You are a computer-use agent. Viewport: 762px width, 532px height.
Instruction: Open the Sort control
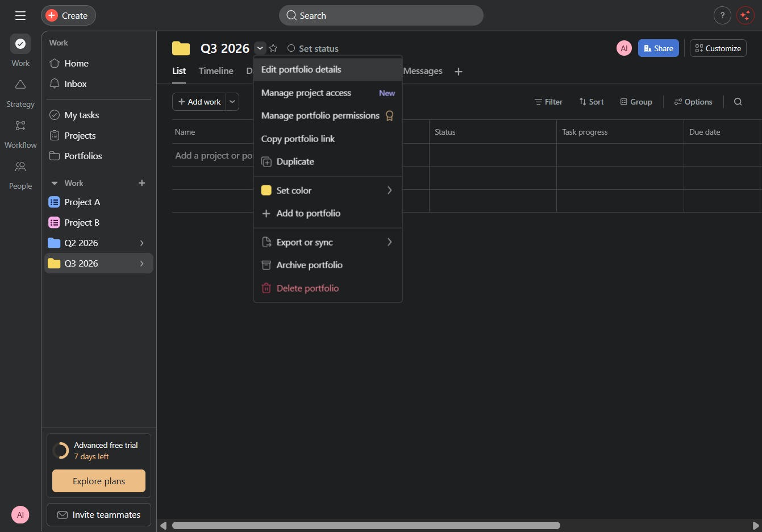pyautogui.click(x=591, y=102)
